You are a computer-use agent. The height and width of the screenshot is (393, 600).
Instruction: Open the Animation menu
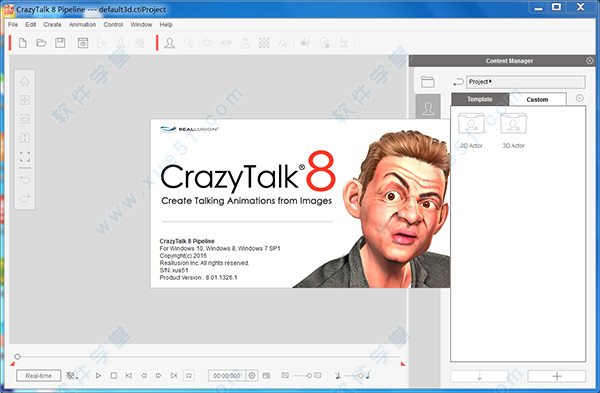82,24
